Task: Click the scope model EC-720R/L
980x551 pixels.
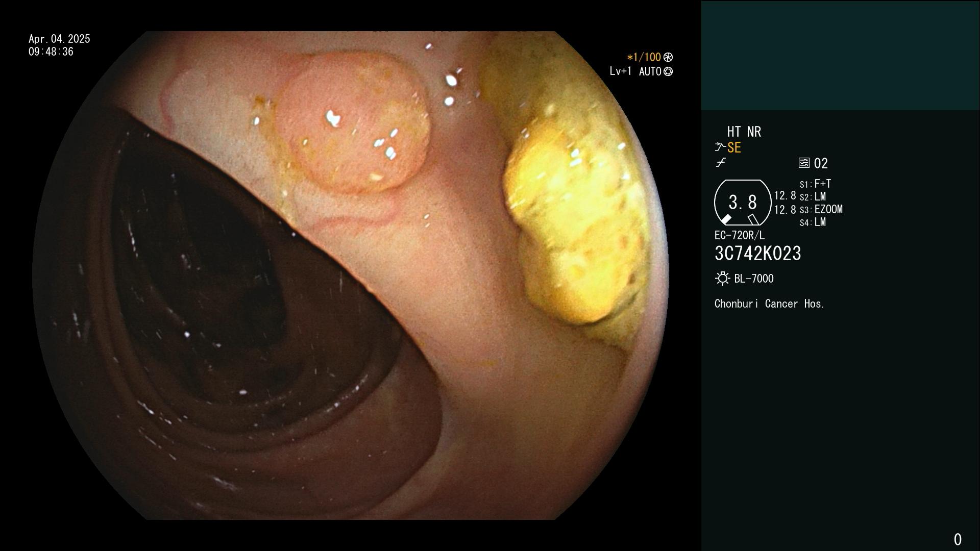Action: tap(740, 235)
